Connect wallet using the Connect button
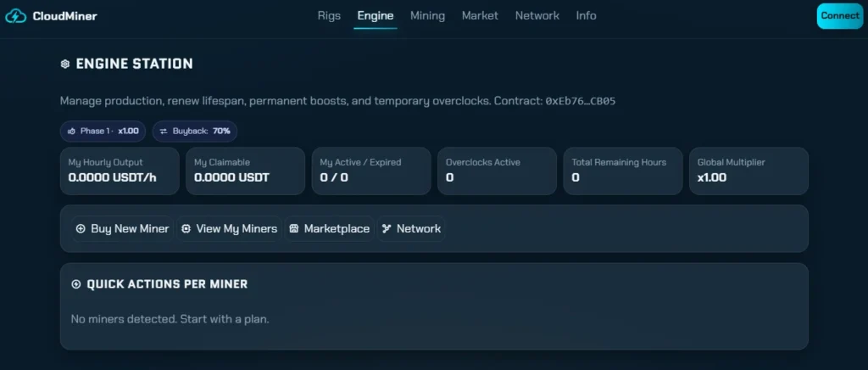Viewport: 868px width, 370px height. tap(840, 16)
